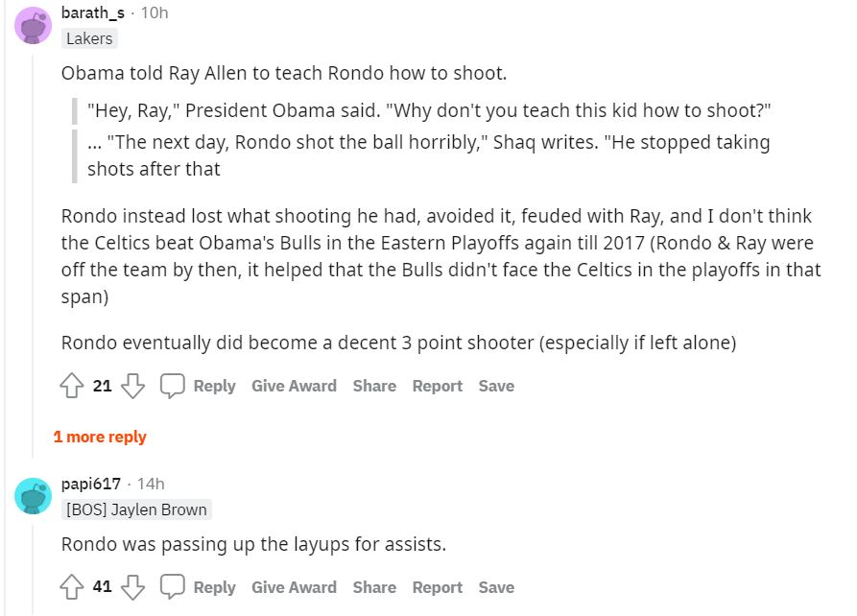Click the reply speech bubble on barath_s's comment

[x=173, y=386]
